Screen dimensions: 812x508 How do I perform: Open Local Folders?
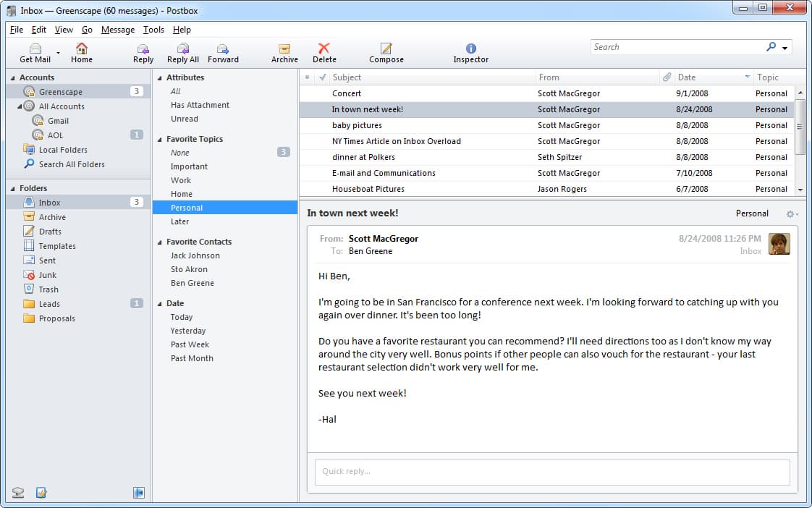pyautogui.click(x=77, y=150)
